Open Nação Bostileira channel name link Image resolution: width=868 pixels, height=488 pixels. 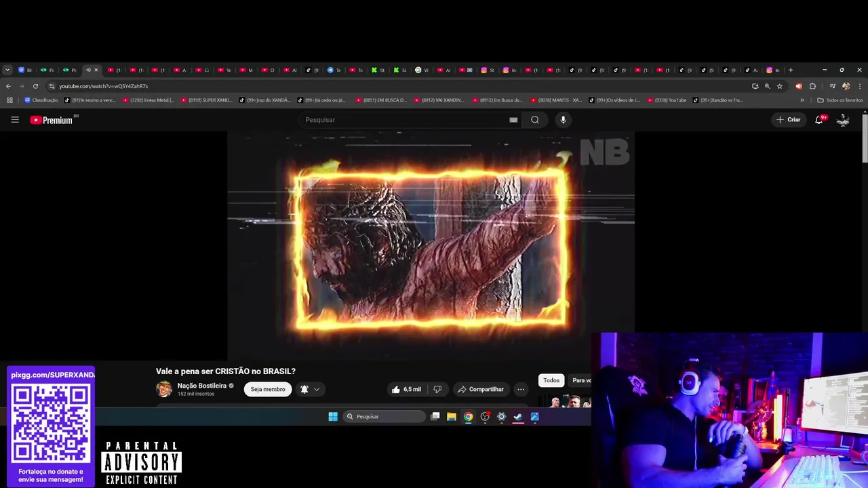click(x=202, y=386)
